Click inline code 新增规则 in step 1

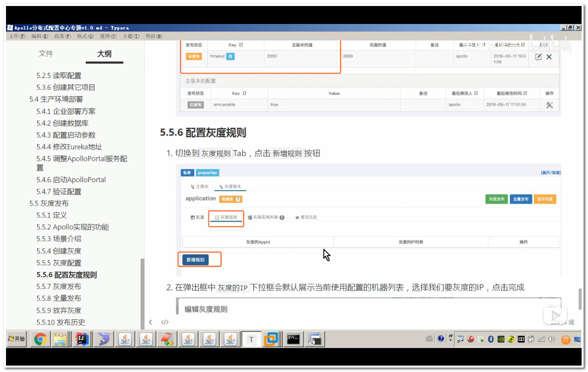point(287,153)
